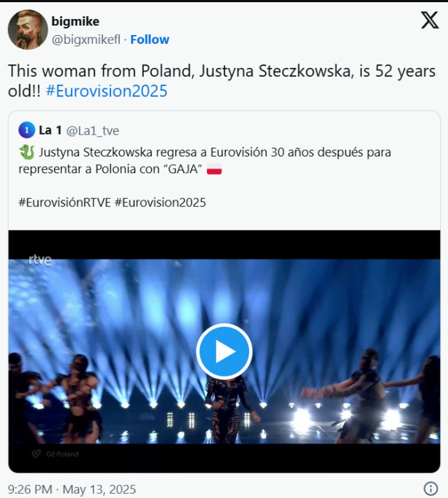Viewport: 448px width, 498px height.
Task: Open the #EurovisiónRTVE hashtag
Action: tap(64, 203)
